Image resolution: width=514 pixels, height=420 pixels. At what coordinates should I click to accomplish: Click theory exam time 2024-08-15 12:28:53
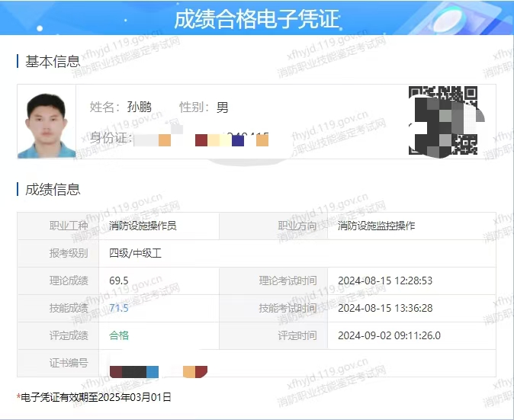pyautogui.click(x=384, y=281)
